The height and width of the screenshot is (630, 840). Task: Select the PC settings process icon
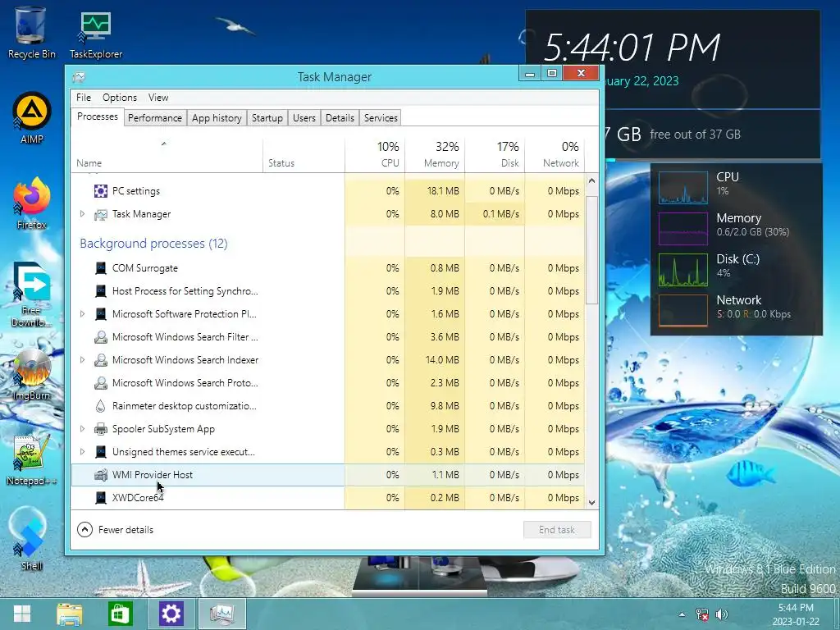100,190
